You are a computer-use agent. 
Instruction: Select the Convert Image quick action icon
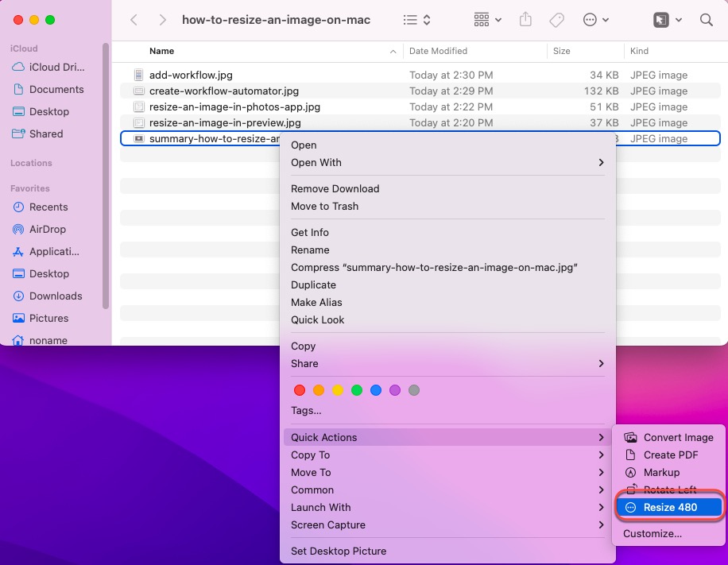click(630, 437)
